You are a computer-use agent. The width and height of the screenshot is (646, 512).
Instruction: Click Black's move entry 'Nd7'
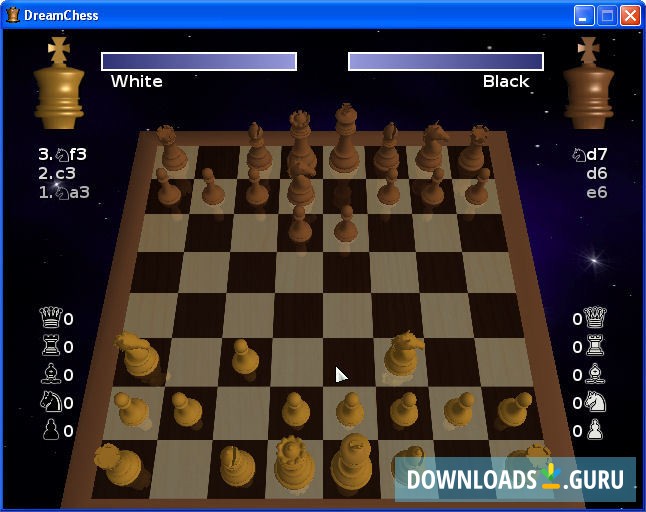pyautogui.click(x=590, y=154)
